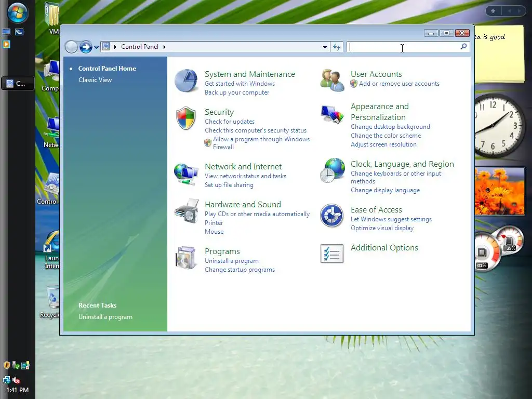Go forward with the blue arrow button
The width and height of the screenshot is (532, 399).
(x=86, y=47)
